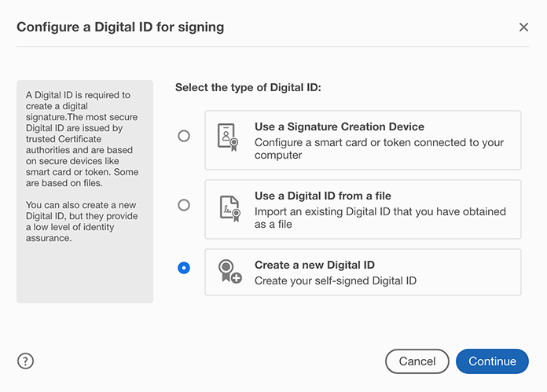The image size is (547, 392).
Task: Open help via the question mark icon
Action: click(25, 361)
